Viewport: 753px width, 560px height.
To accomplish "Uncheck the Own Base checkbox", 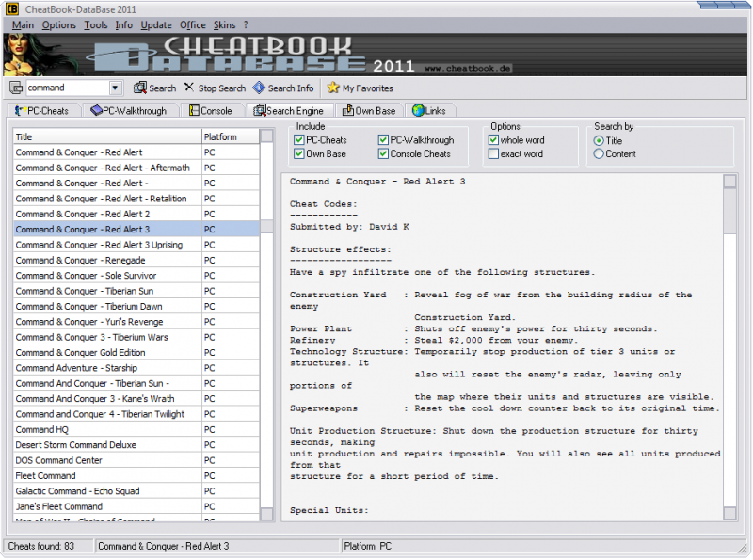I will [x=299, y=154].
